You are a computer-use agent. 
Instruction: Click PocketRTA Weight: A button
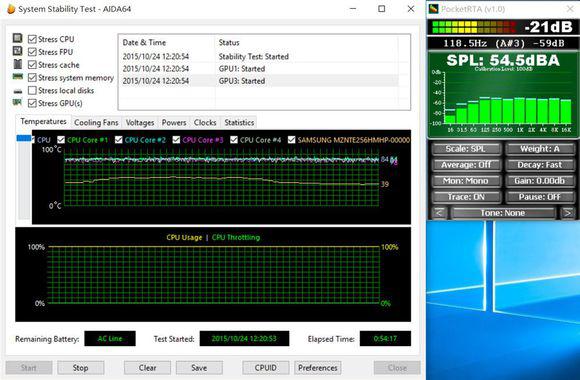coord(540,149)
